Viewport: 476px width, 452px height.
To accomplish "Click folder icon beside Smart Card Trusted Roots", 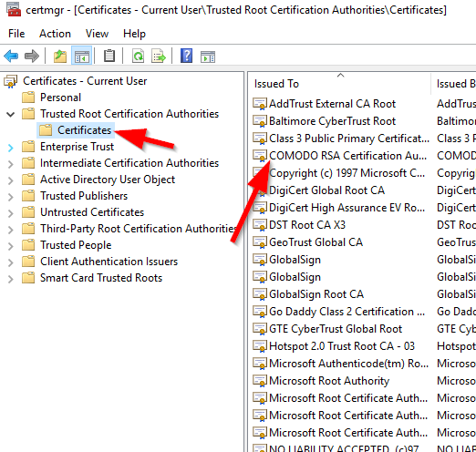I will click(28, 278).
